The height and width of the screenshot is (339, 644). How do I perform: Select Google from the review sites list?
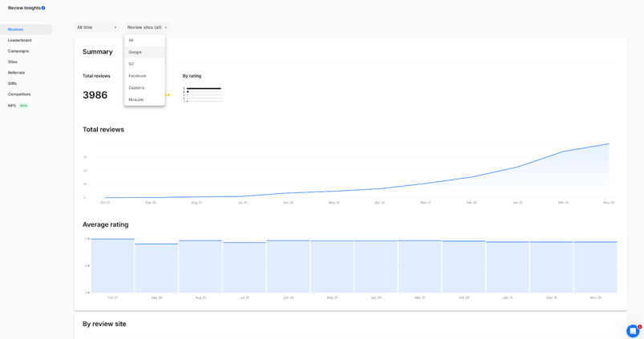[135, 52]
